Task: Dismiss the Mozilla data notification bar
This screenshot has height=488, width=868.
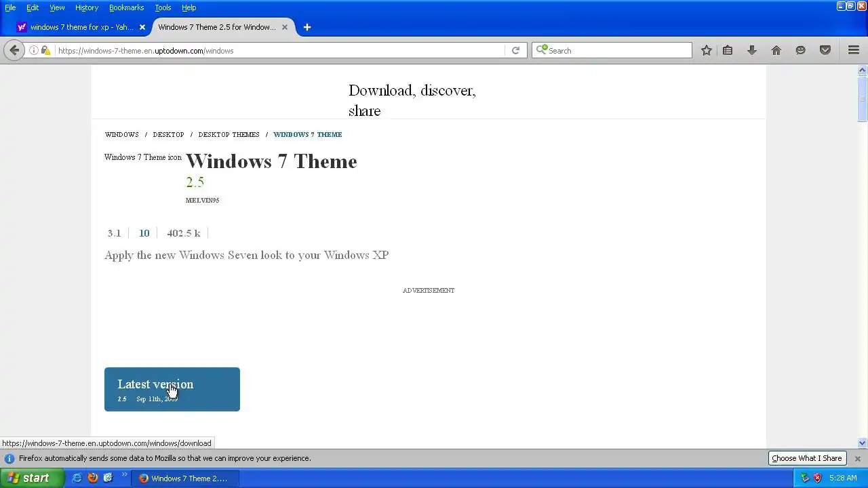Action: pyautogui.click(x=857, y=459)
